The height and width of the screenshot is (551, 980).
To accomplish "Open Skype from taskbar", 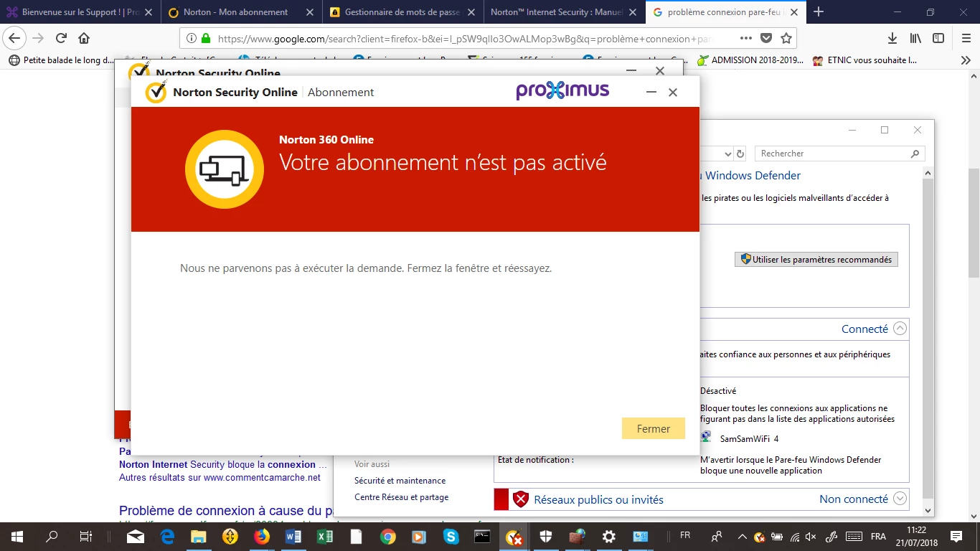I will pos(451,537).
